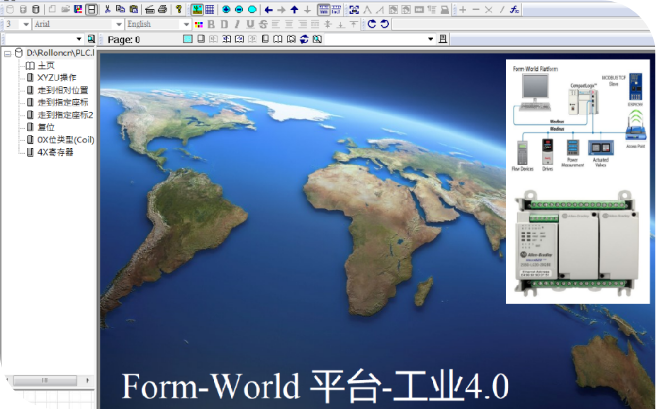Go back with the blue left arrow

click(268, 9)
